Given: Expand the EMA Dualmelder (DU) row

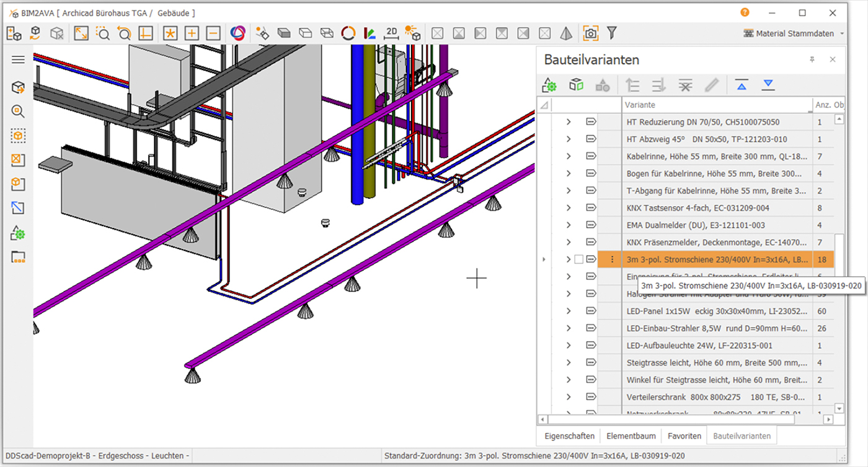Looking at the screenshot, I should 569,225.
